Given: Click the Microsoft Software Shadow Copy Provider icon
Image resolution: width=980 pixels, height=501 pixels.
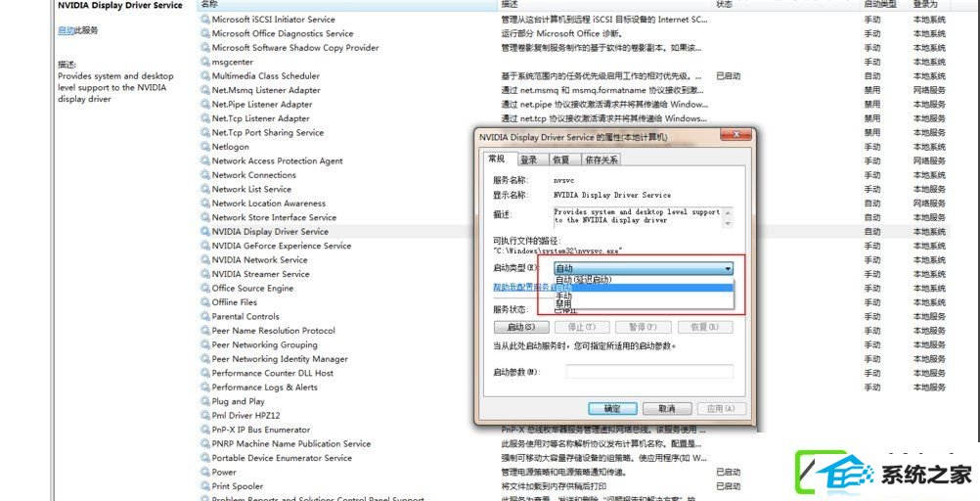Looking at the screenshot, I should tap(205, 48).
